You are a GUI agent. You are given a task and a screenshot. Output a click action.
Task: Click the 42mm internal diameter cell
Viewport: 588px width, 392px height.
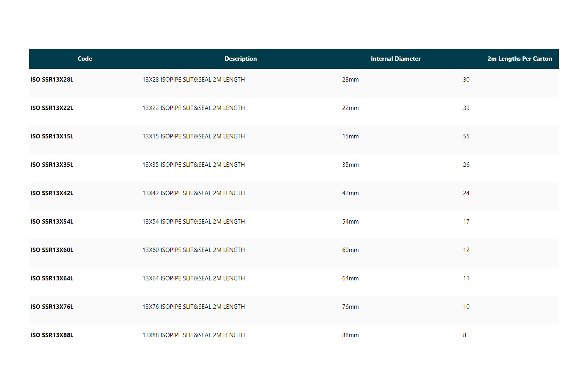click(x=350, y=193)
